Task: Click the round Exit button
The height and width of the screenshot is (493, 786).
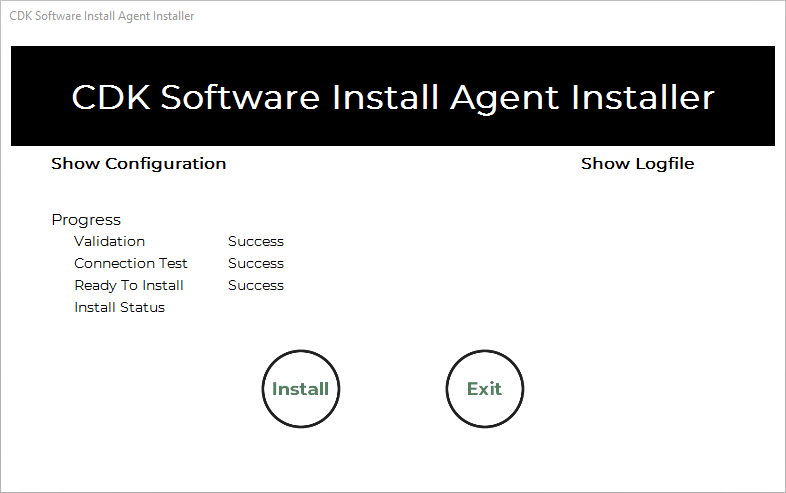Action: tap(485, 389)
